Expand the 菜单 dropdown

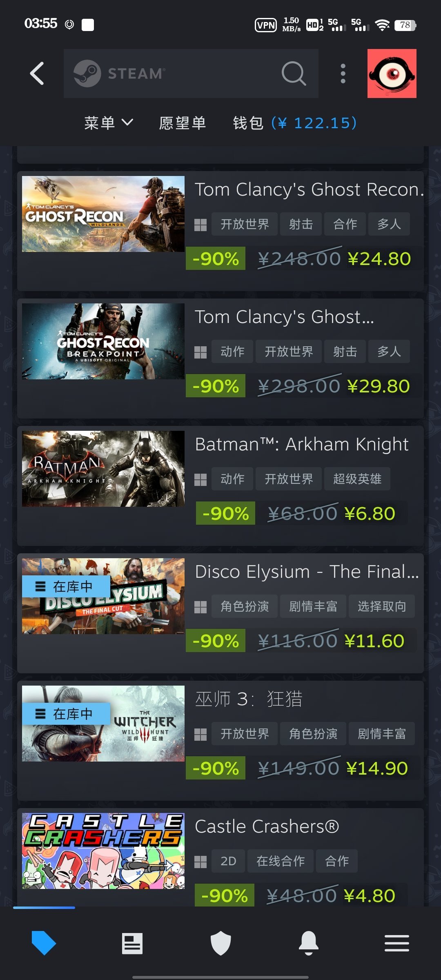pyautogui.click(x=109, y=123)
